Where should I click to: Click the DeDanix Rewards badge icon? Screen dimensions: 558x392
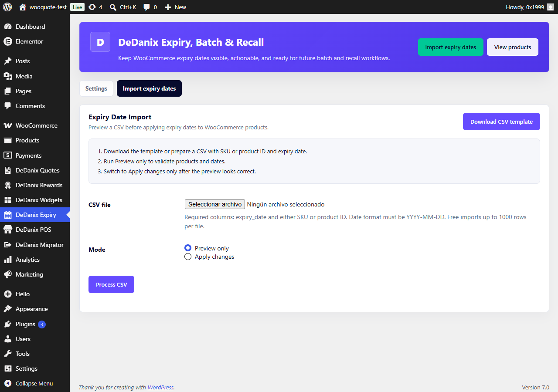click(x=8, y=185)
